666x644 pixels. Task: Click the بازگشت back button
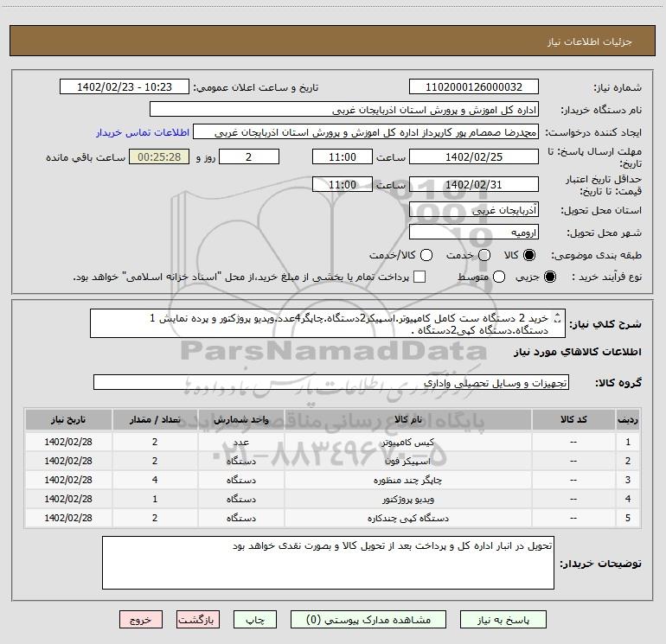(x=198, y=620)
